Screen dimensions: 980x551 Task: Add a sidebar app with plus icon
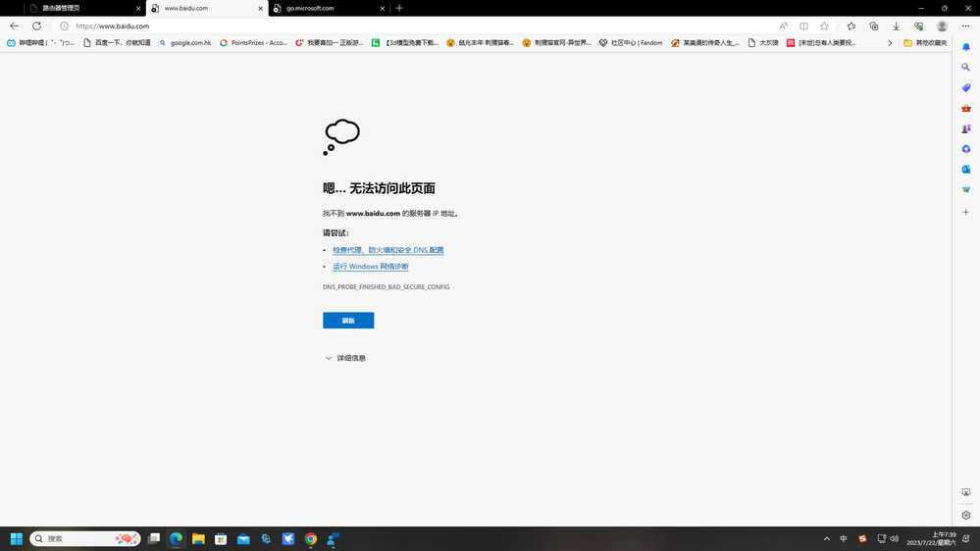(x=965, y=213)
